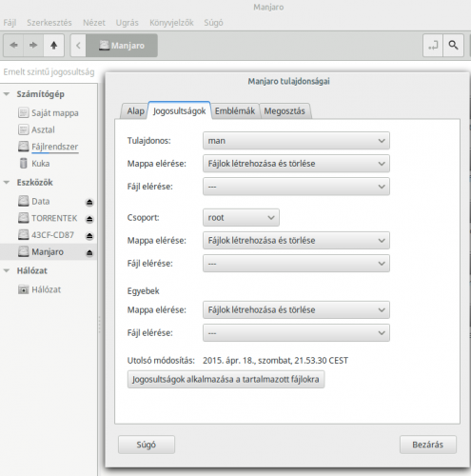The width and height of the screenshot is (471, 476).
Task: Close dialog with Bezárás button
Action: point(428,445)
